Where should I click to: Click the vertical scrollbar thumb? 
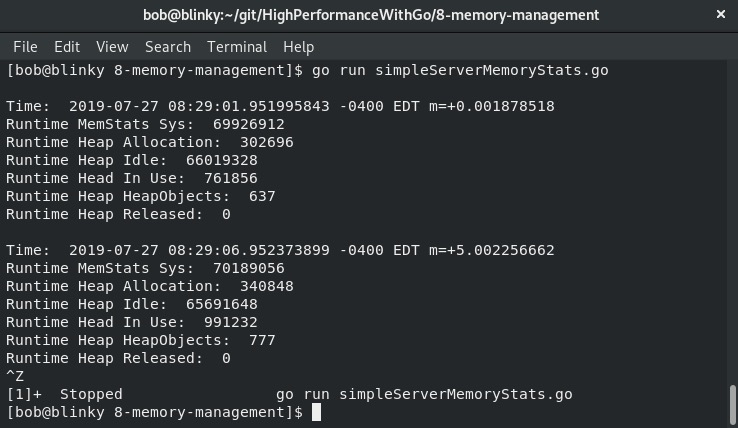732,404
